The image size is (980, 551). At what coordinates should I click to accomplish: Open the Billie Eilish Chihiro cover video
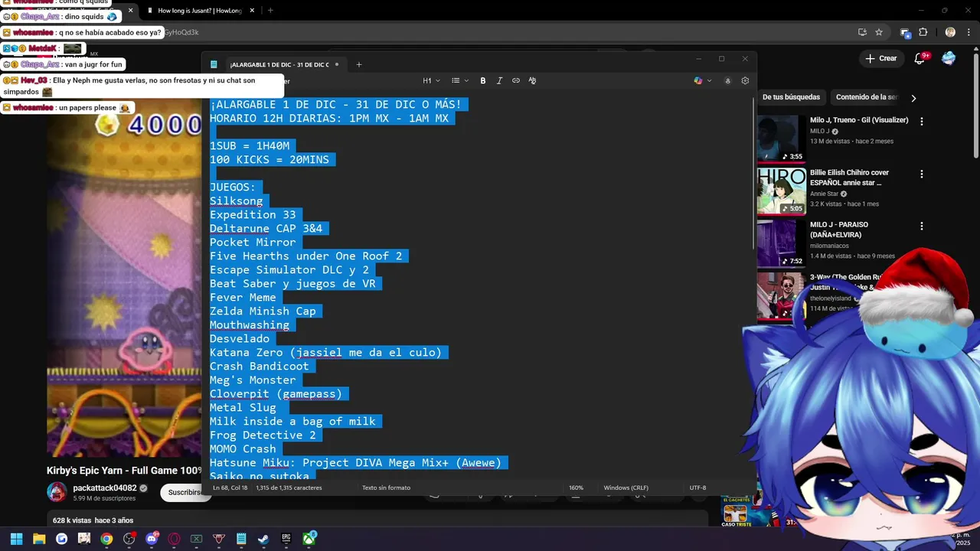coord(850,178)
